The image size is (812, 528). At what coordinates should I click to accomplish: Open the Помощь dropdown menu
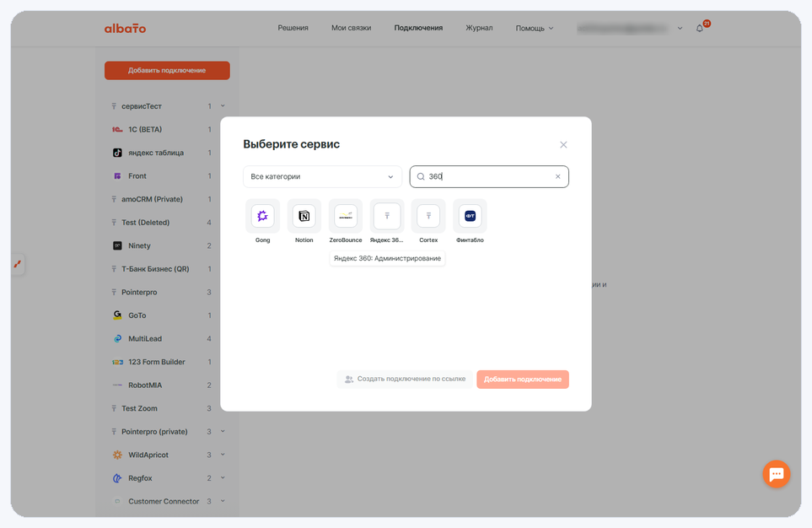pyautogui.click(x=535, y=28)
